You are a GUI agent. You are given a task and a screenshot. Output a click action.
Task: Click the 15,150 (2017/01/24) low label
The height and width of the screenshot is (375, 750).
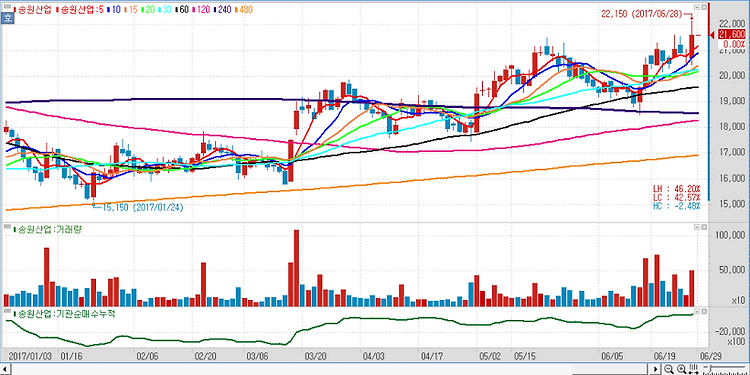(142, 208)
